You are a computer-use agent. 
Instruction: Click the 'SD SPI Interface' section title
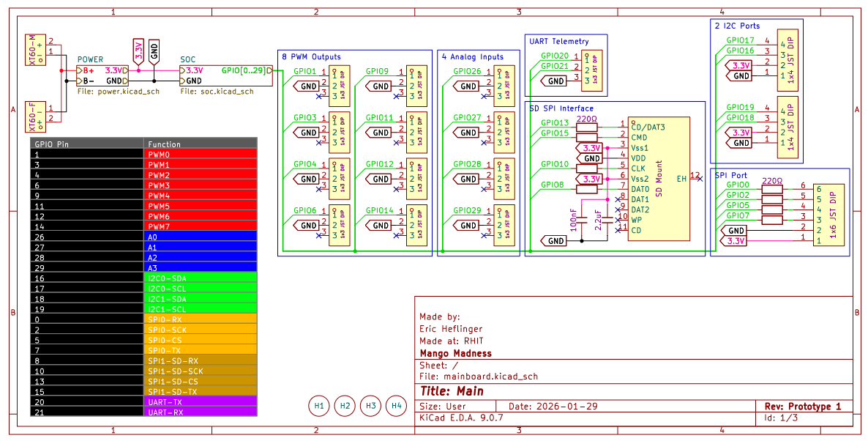pos(561,108)
